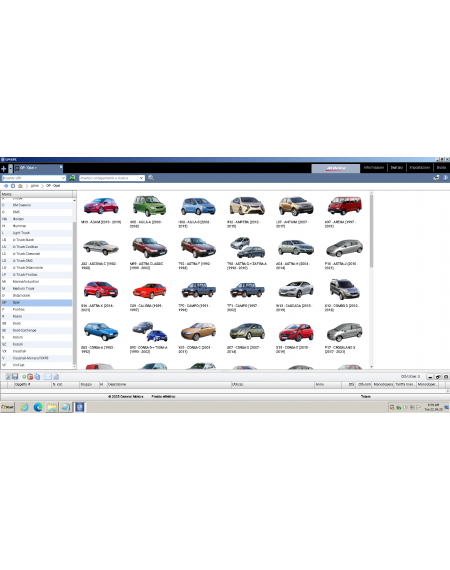Add a new tab with the plus icon
This screenshot has height=570, width=450.
4,169
